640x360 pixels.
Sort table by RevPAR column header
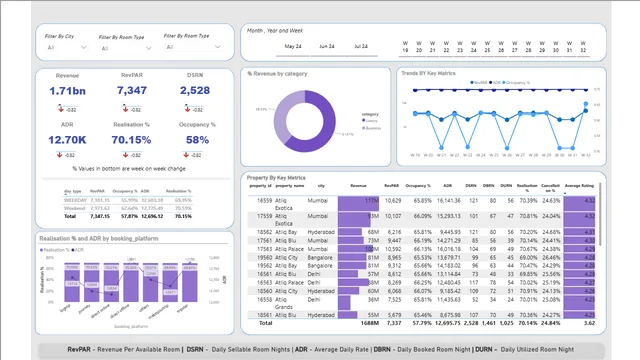[x=391, y=186]
